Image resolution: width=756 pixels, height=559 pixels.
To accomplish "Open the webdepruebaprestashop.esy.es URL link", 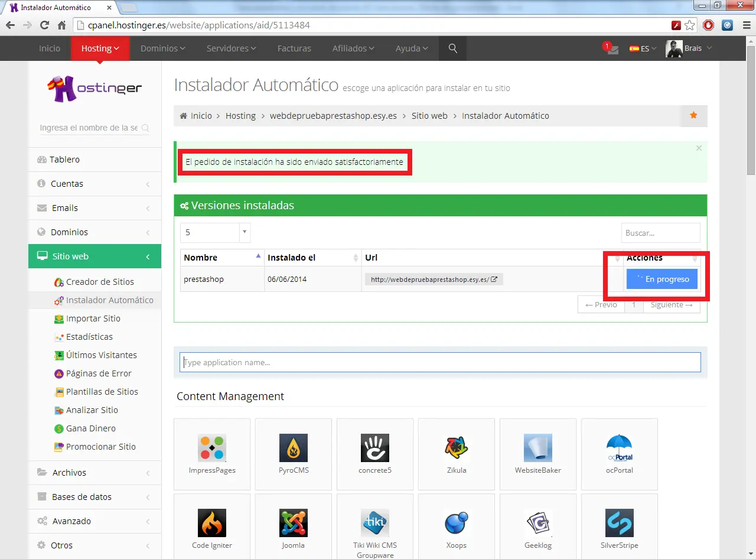I will click(x=434, y=279).
